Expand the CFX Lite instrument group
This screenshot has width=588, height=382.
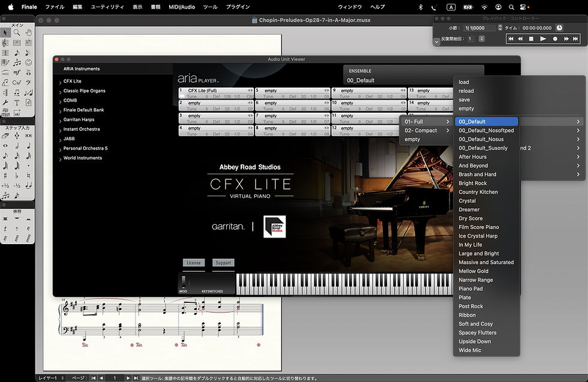[60, 83]
